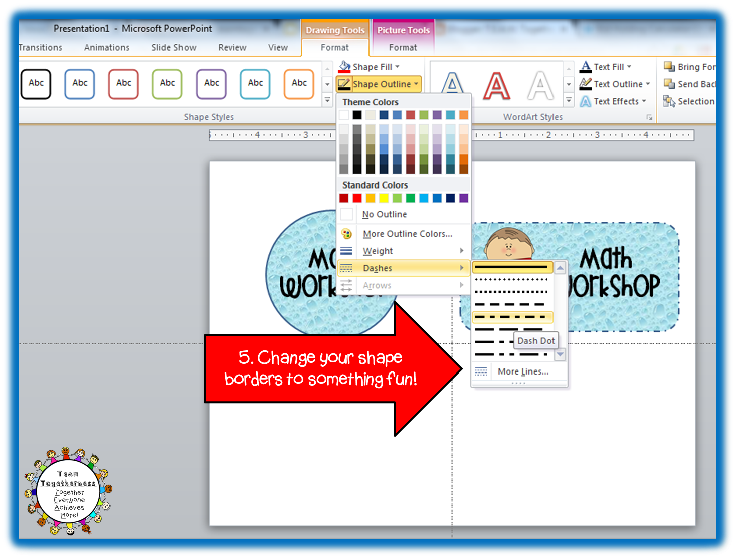Select the orange outlined Abc shape style
737x560 pixels.
pyautogui.click(x=299, y=84)
